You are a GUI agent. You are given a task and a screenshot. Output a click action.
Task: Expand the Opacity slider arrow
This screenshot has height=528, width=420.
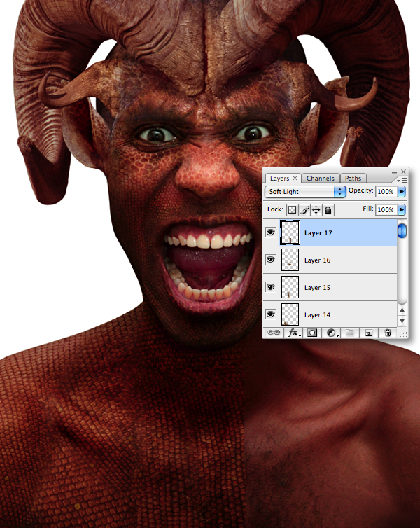click(402, 191)
